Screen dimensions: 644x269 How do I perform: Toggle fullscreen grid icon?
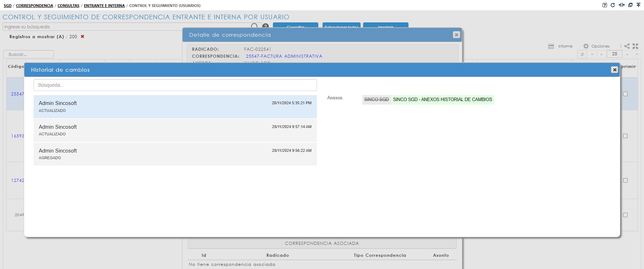pyautogui.click(x=635, y=46)
